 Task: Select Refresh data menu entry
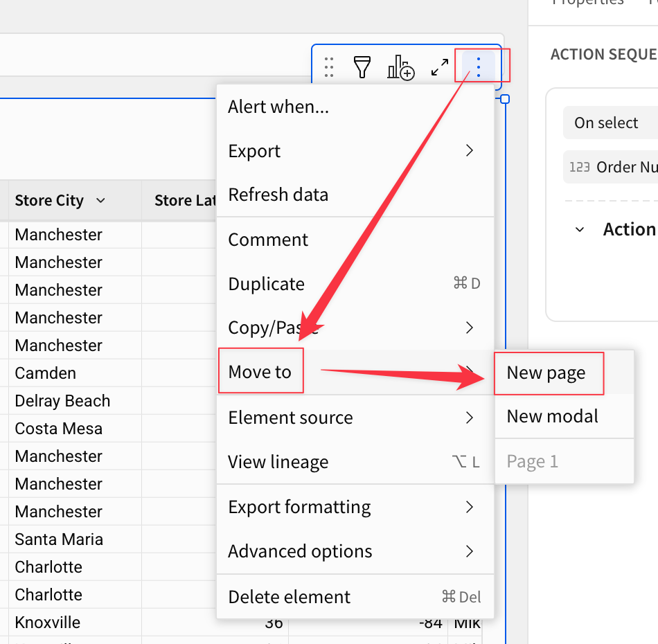coord(355,195)
